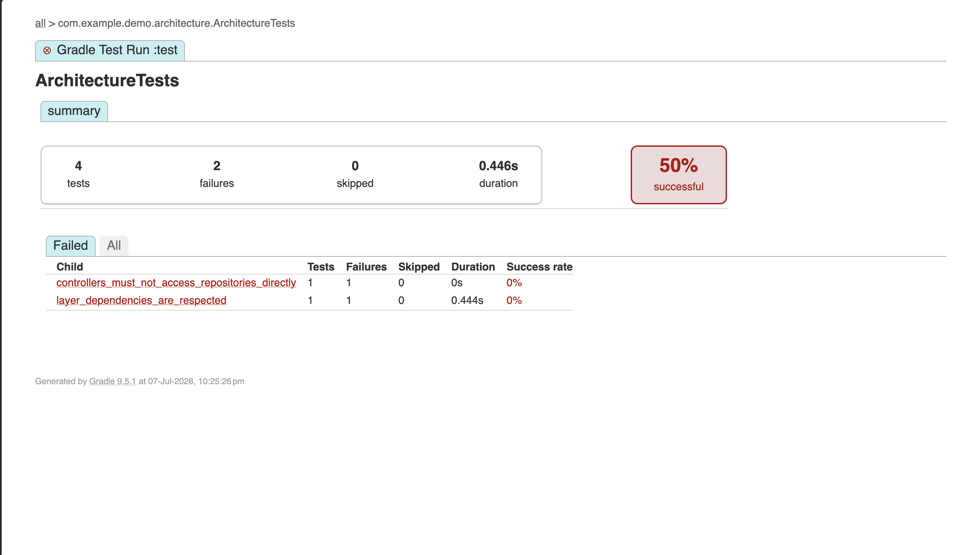Click the '0.446s duration' value
Viewport: 980px width, 555px height.
498,174
